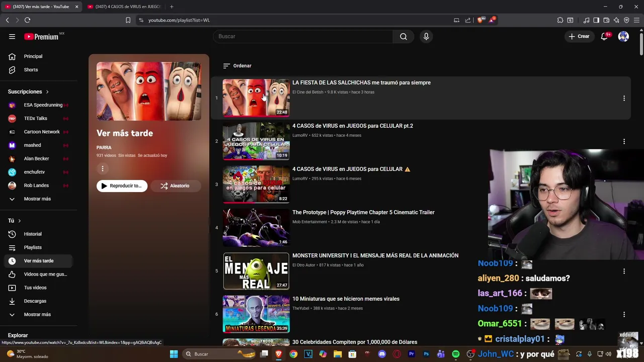The width and height of the screenshot is (644, 362).
Task: Click the playlist cover thumbnail
Action: click(x=149, y=91)
